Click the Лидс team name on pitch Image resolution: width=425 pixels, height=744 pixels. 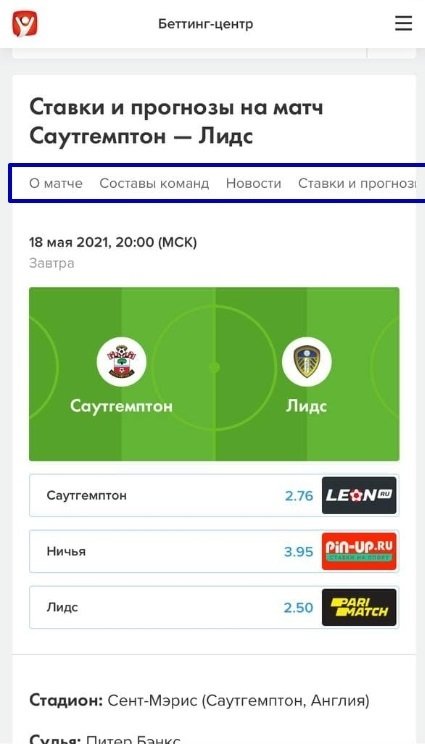coord(306,406)
